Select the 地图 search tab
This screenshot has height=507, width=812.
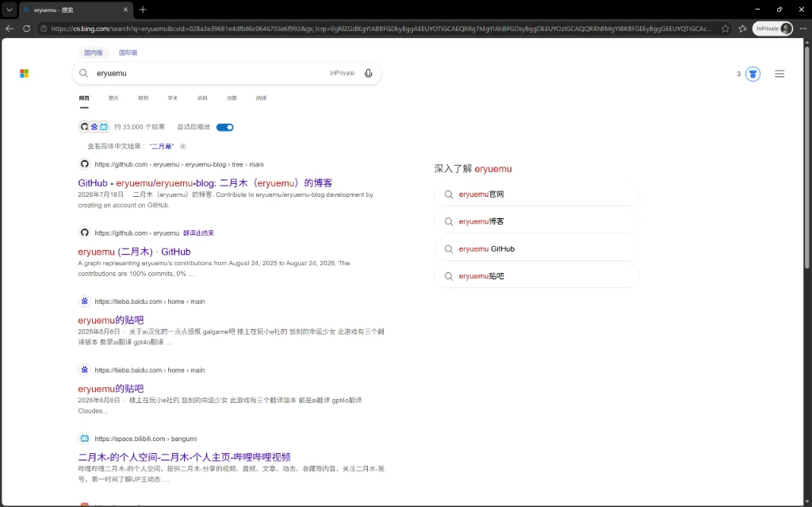click(x=232, y=98)
